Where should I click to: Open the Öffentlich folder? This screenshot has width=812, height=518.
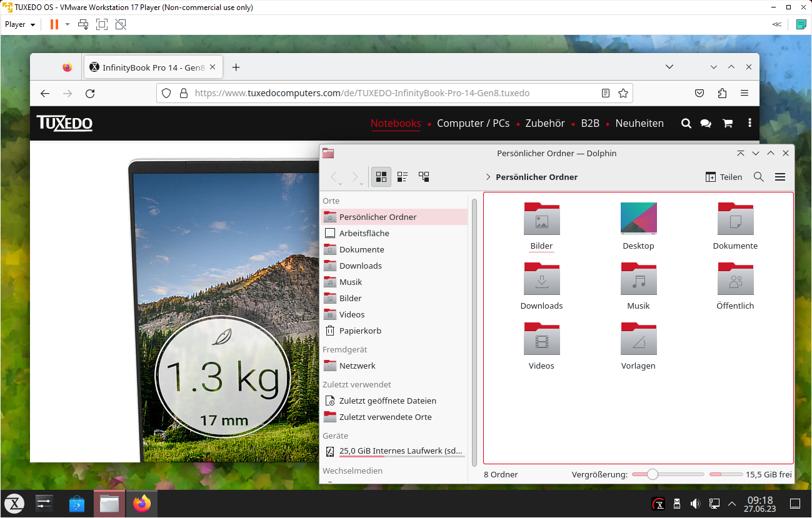(x=735, y=279)
